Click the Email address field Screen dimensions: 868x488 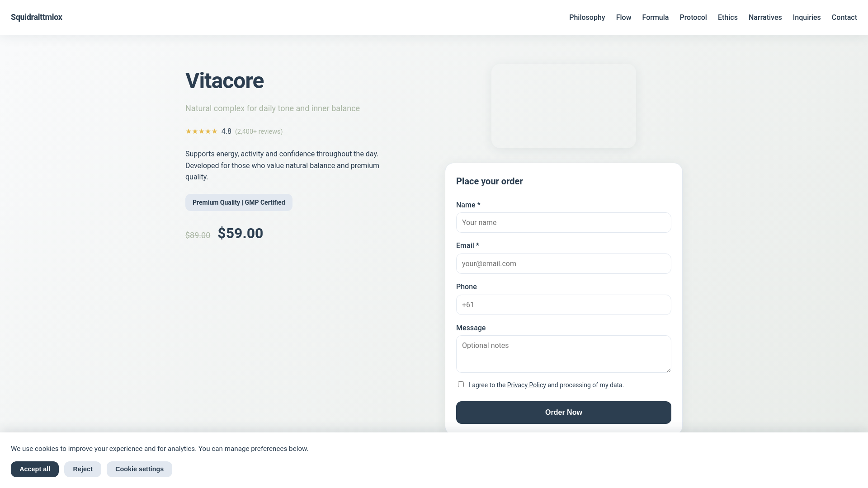pos(563,264)
